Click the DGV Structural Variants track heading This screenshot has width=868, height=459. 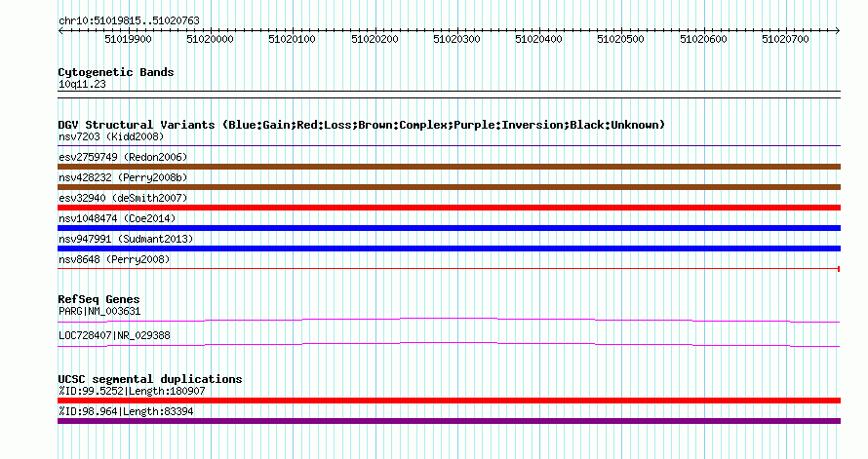pos(362,125)
